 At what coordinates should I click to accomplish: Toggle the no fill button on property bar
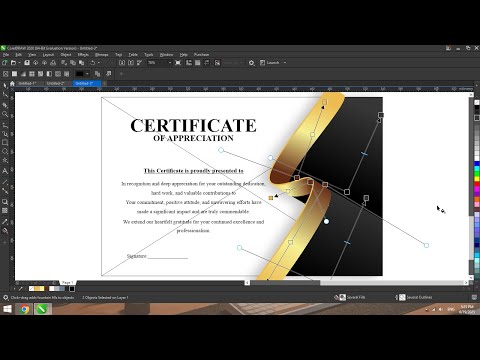pos(6,74)
